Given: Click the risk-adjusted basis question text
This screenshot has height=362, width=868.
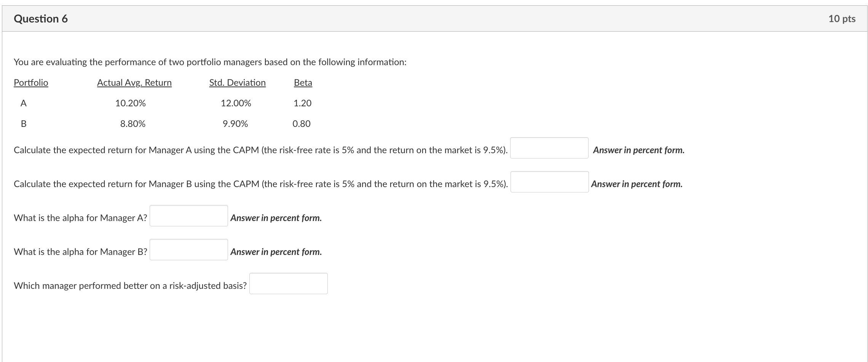Looking at the screenshot, I should [x=129, y=285].
